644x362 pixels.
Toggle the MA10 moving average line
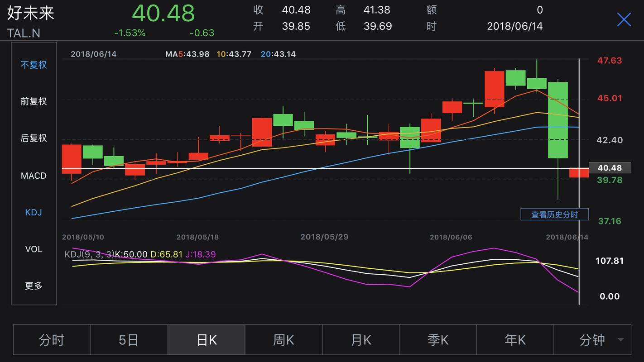[234, 54]
